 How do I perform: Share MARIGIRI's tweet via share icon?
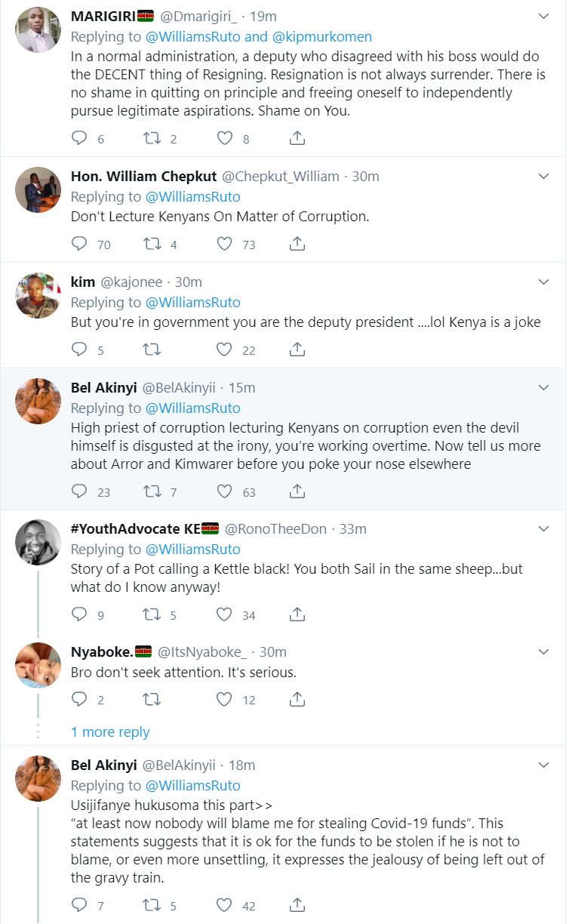(297, 138)
